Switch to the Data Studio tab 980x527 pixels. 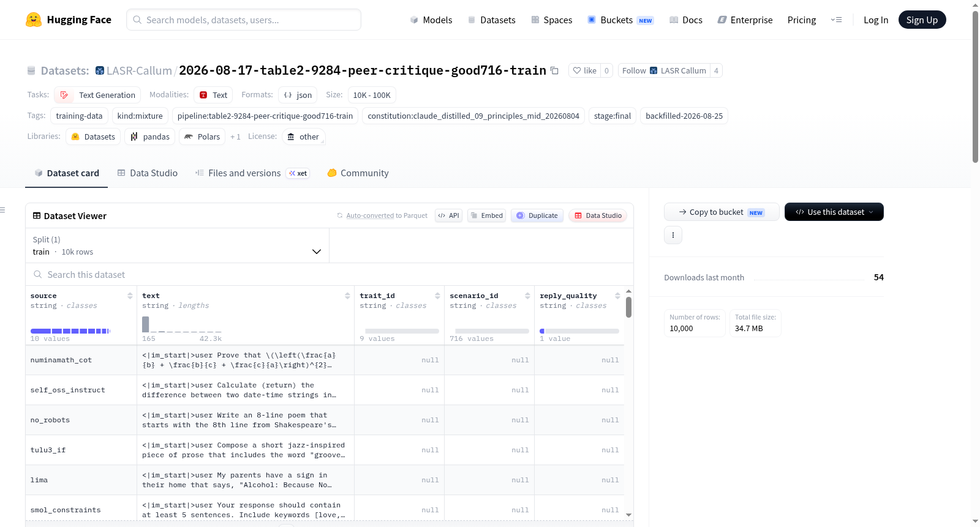[148, 173]
